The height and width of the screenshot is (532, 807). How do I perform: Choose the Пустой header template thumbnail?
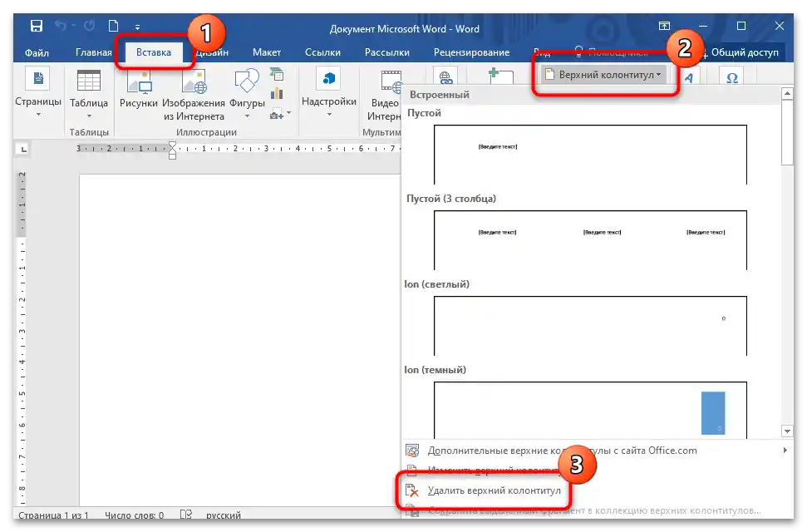coord(590,154)
